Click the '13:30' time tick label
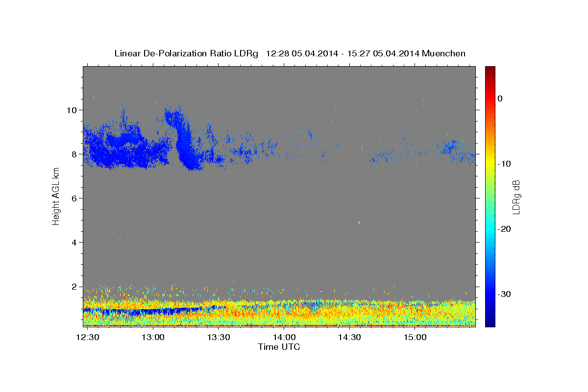588x392 pixels. [x=219, y=338]
